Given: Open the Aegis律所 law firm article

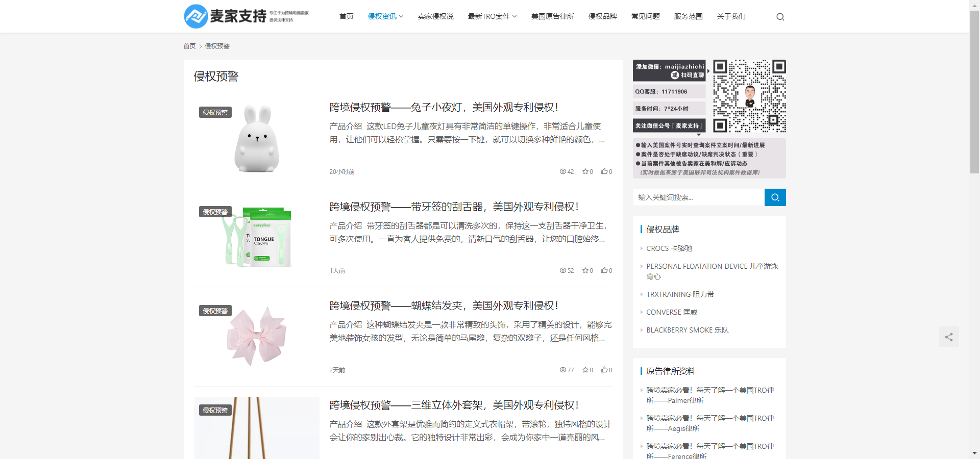Looking at the screenshot, I should [710, 423].
